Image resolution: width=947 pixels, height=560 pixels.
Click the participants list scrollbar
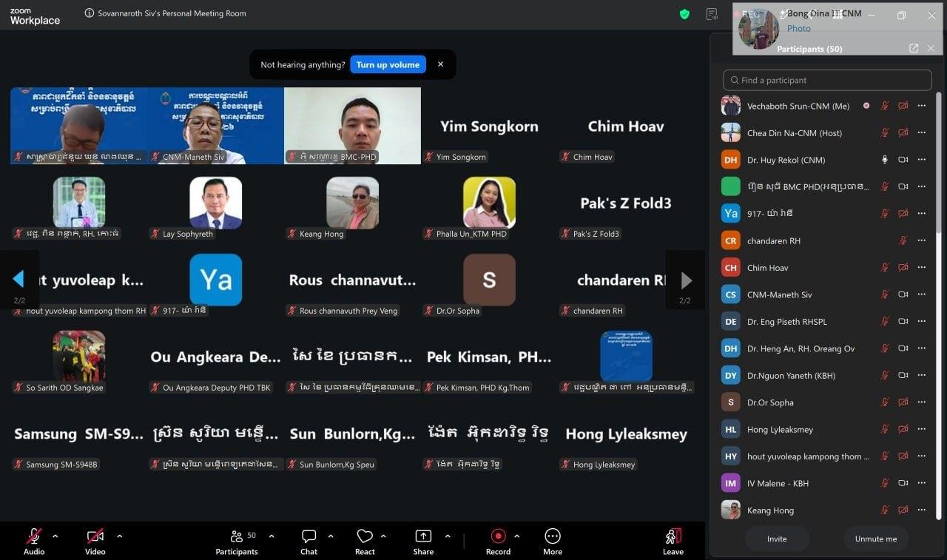point(940,163)
